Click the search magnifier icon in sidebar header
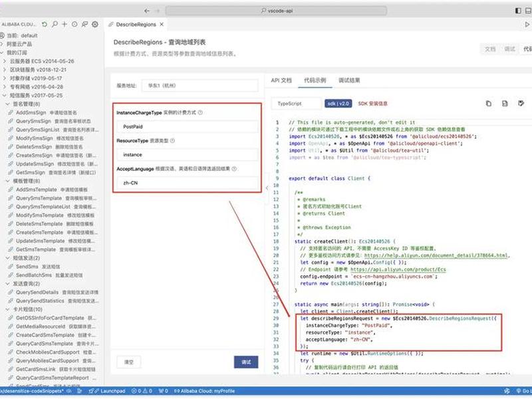This screenshot has height=399, width=532. 55,25
